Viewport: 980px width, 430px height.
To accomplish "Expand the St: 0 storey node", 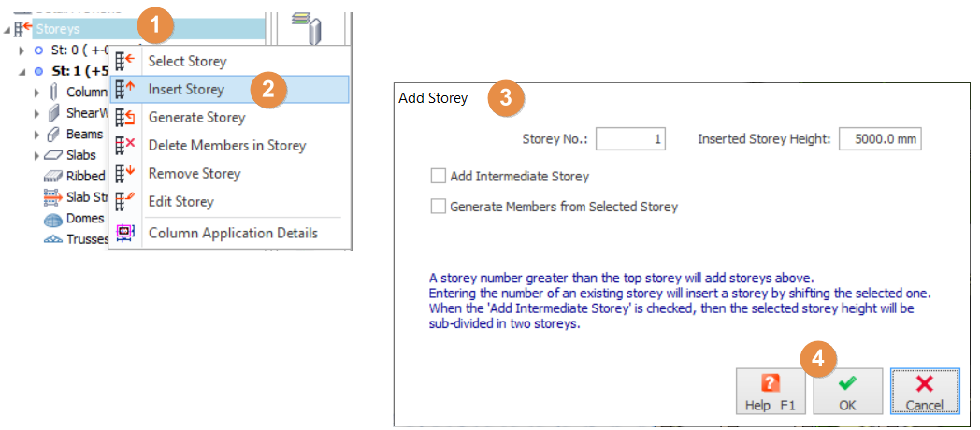I will 22,50.
